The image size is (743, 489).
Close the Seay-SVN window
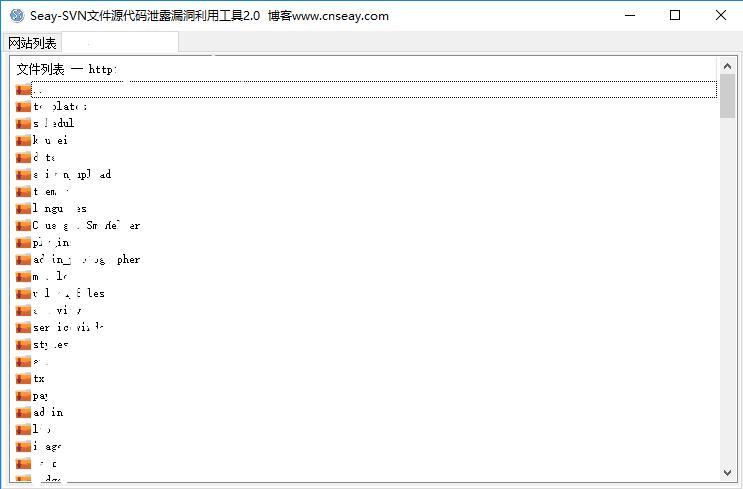click(721, 16)
